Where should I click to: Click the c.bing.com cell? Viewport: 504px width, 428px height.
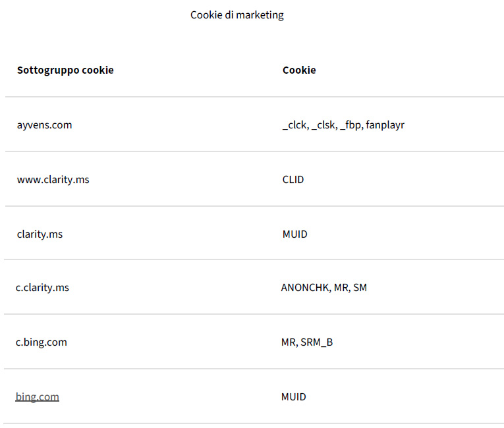click(x=42, y=342)
